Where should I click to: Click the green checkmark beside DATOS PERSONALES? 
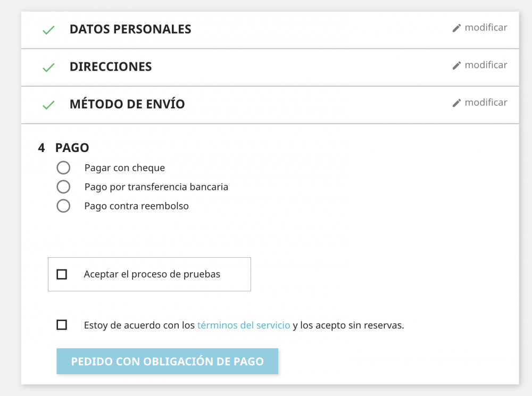48,30
